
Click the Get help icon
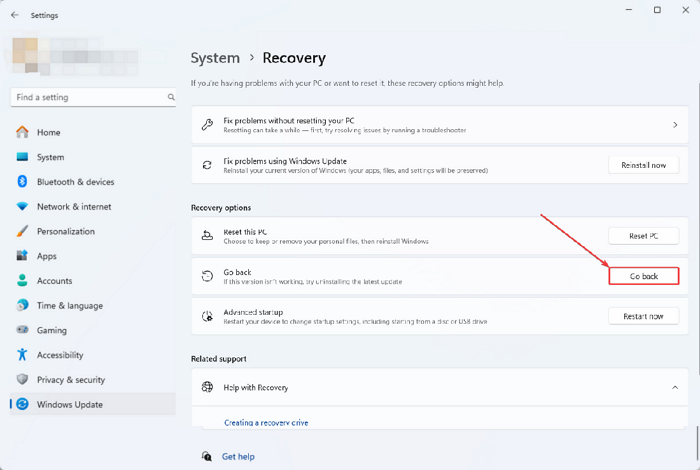tap(207, 456)
